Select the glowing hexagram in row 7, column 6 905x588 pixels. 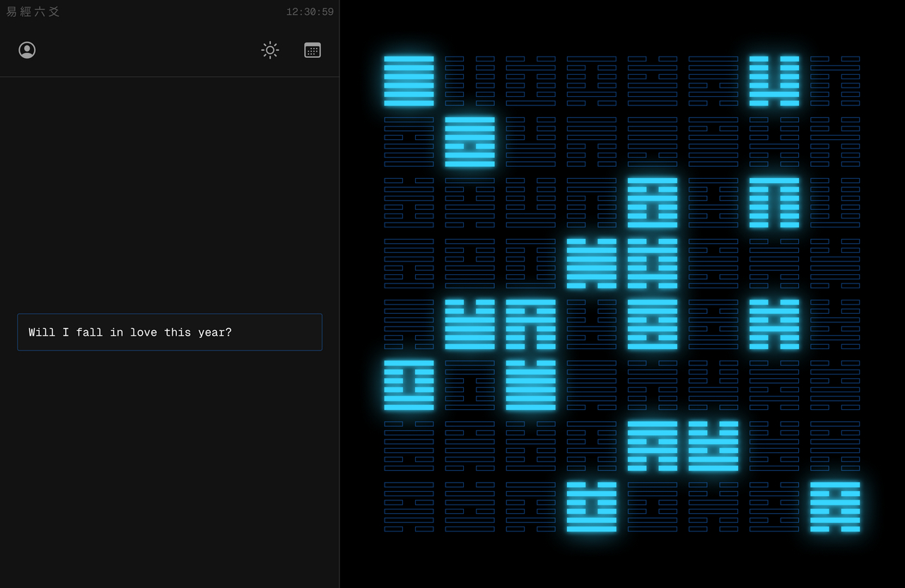(x=713, y=446)
